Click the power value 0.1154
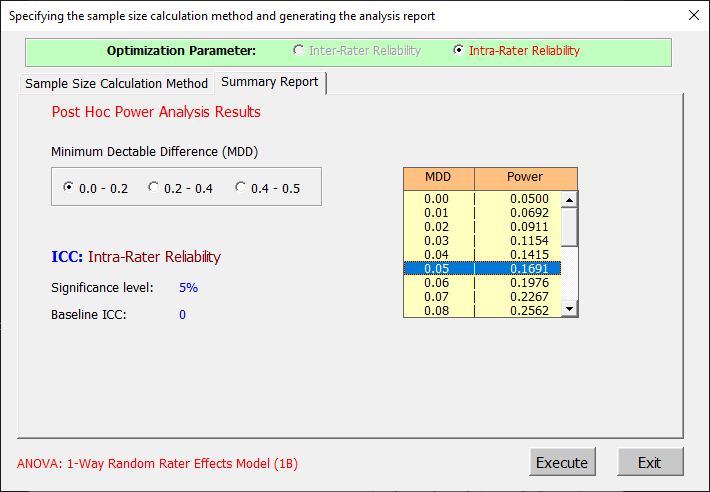Image resolution: width=710 pixels, height=492 pixels. pyautogui.click(x=529, y=241)
